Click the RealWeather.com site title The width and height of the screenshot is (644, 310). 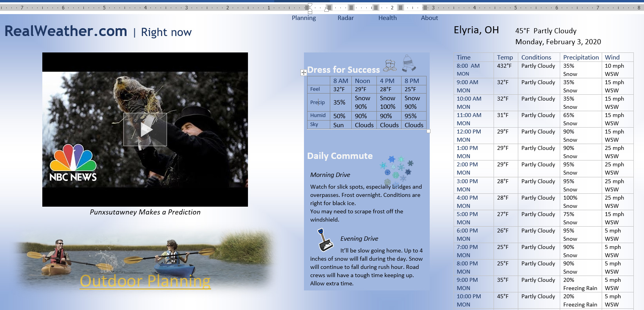[66, 31]
